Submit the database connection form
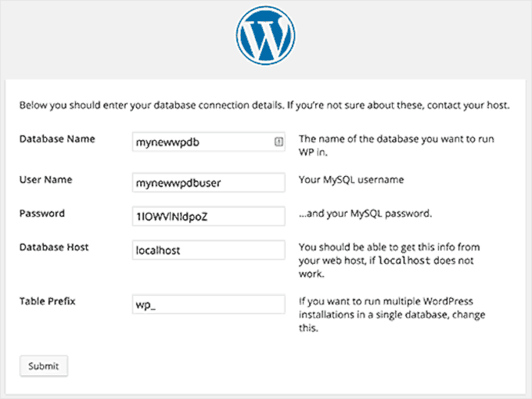The width and height of the screenshot is (532, 399). click(x=44, y=366)
